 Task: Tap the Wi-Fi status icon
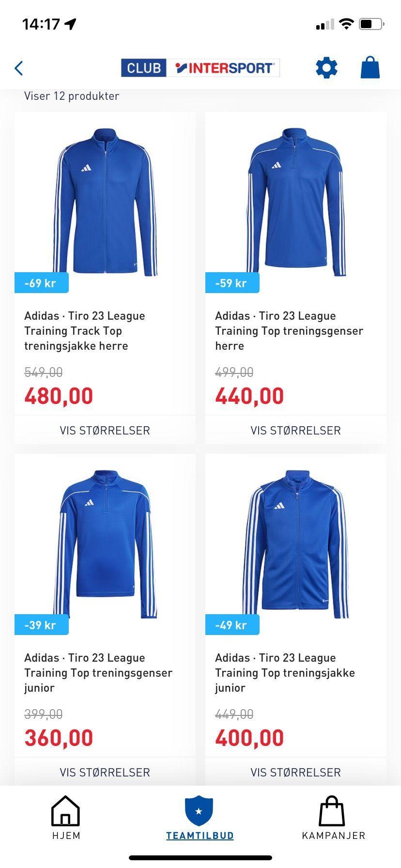[x=346, y=24]
